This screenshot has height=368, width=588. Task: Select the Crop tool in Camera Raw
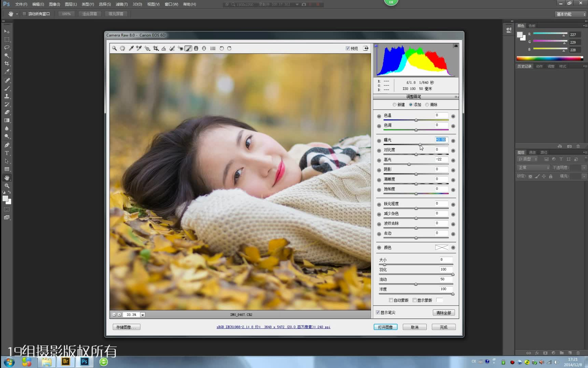(x=156, y=48)
